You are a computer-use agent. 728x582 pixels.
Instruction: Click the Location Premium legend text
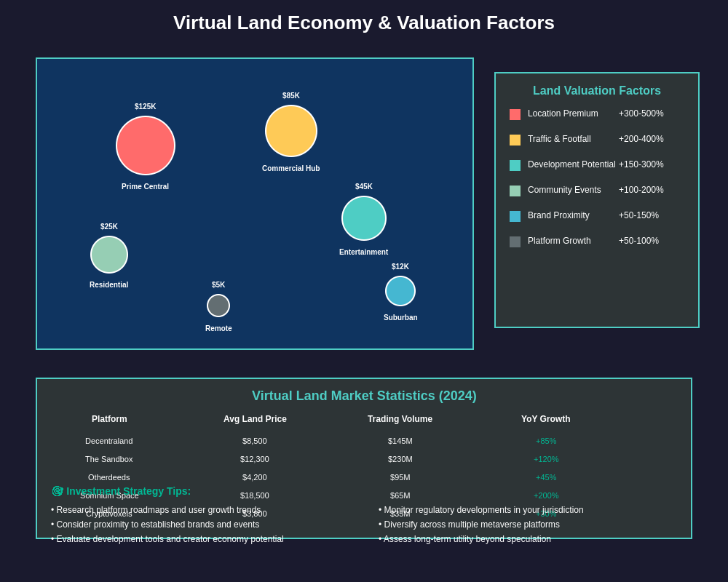(563, 113)
